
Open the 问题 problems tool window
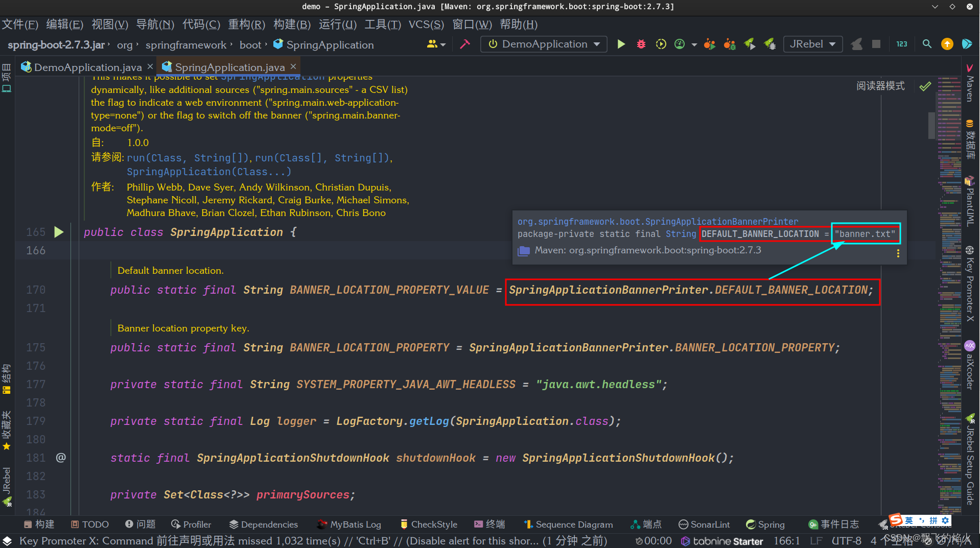140,525
